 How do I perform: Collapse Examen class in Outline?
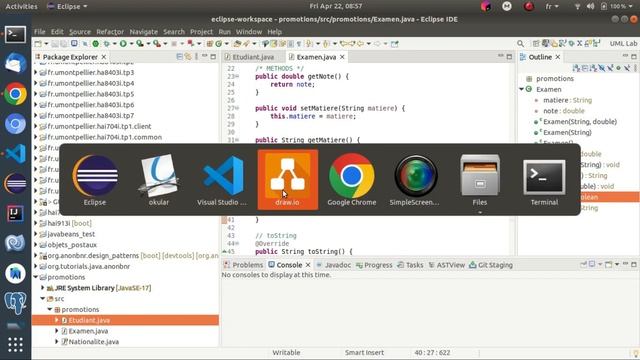(x=522, y=89)
